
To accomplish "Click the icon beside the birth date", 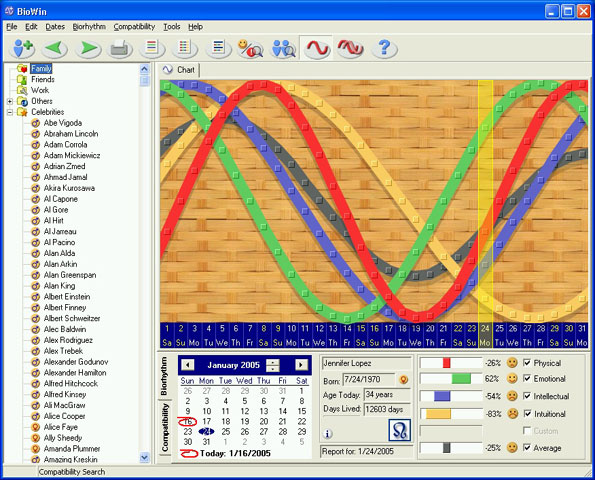I will (404, 379).
